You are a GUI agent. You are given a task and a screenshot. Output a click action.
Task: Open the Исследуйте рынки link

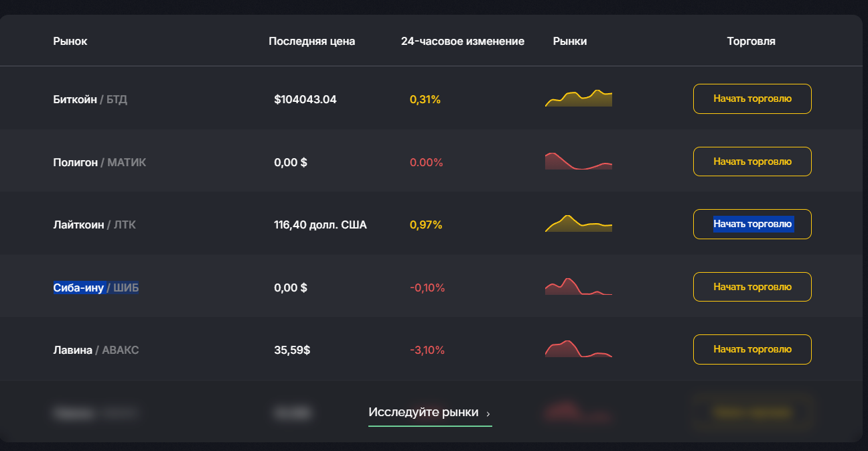[x=430, y=413]
